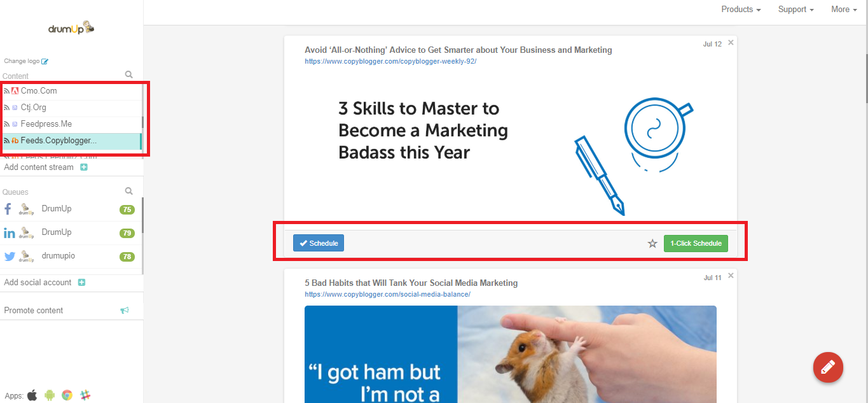Select the Cmo.Com content stream
The height and width of the screenshot is (403, 868).
[x=71, y=91]
